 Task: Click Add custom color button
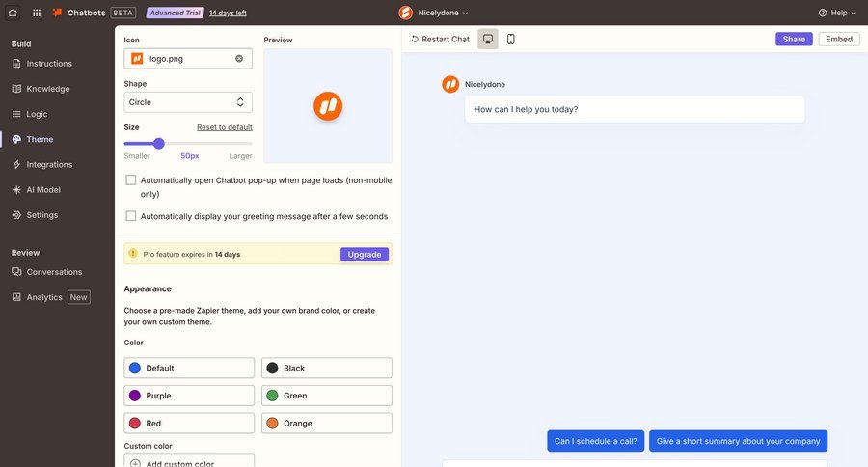pyautogui.click(x=189, y=461)
